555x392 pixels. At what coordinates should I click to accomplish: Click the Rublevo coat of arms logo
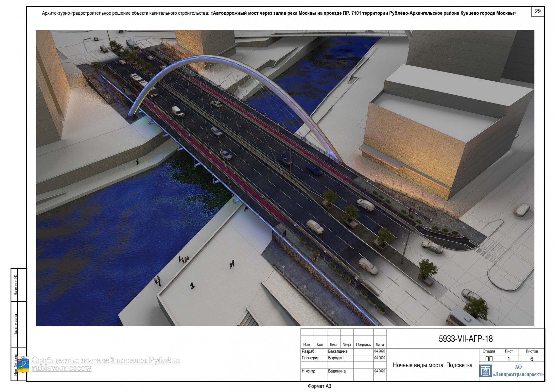coord(24,364)
